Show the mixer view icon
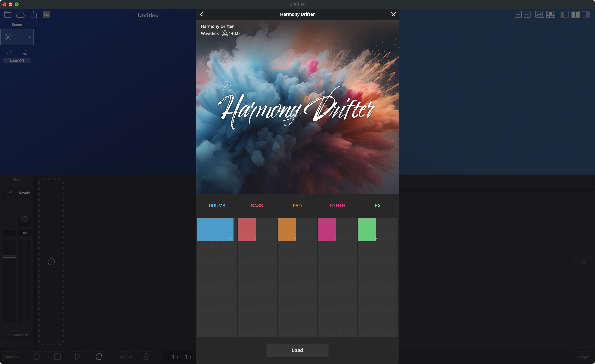The image size is (595, 364). tap(540, 15)
